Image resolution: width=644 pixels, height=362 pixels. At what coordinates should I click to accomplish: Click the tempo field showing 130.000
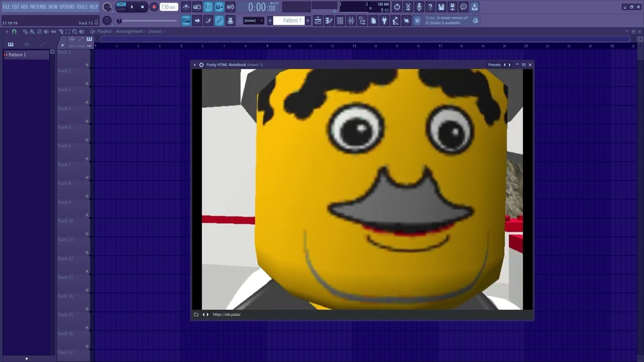pos(169,7)
